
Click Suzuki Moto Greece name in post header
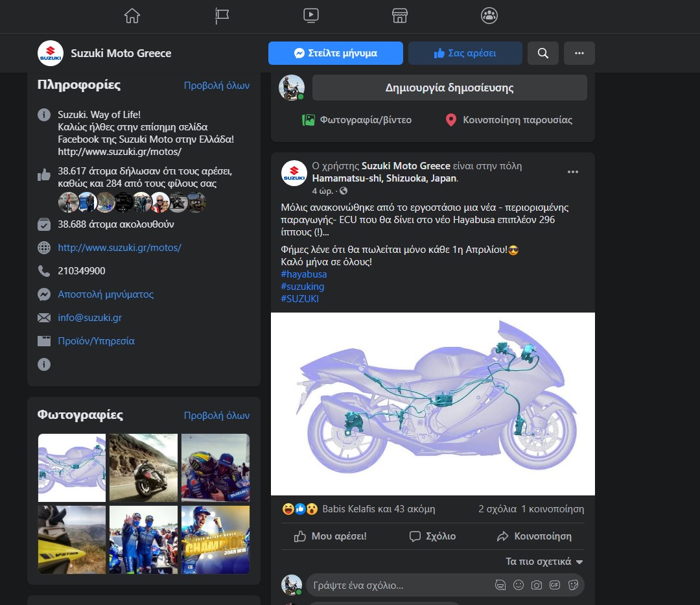tap(405, 166)
